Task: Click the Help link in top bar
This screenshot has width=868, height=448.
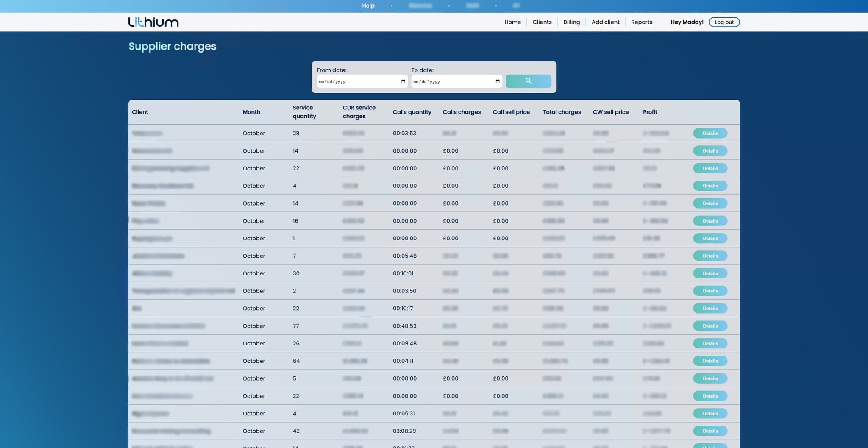Action: click(368, 6)
